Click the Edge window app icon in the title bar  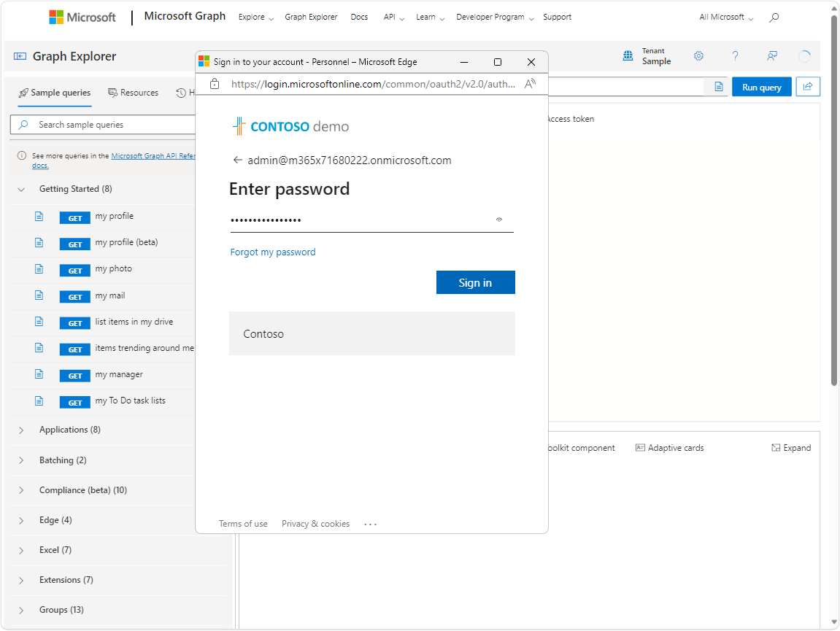pyautogui.click(x=204, y=61)
